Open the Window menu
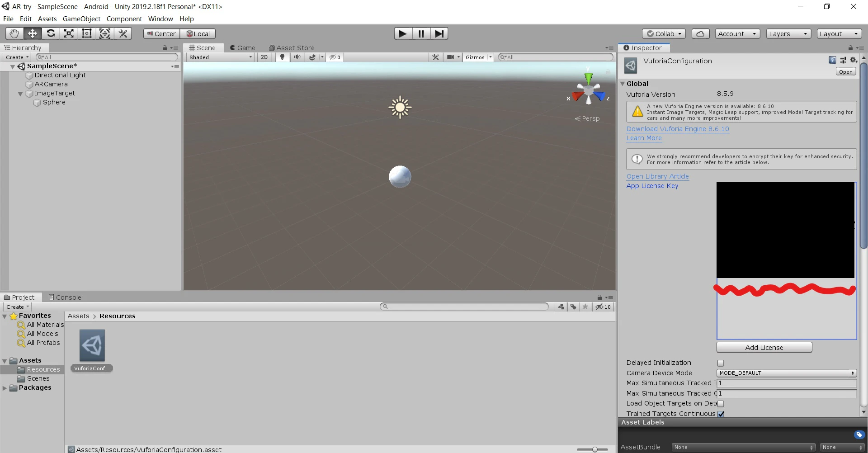868x453 pixels. pyautogui.click(x=160, y=19)
